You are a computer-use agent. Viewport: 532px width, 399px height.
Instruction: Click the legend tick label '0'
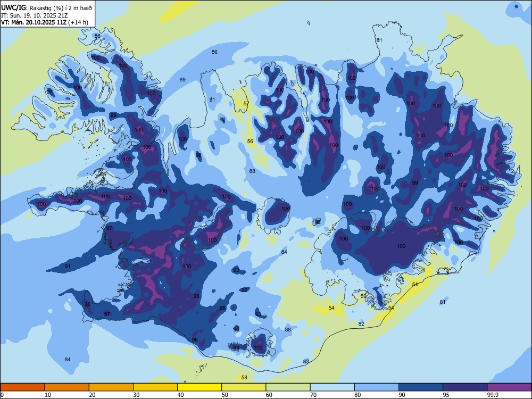tap(2, 395)
